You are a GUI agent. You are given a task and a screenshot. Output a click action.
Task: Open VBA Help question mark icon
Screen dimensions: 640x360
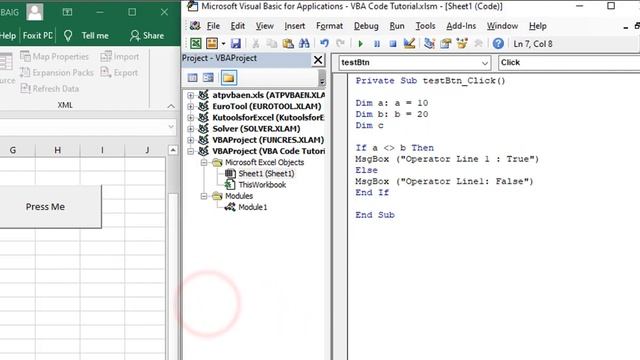coord(498,43)
